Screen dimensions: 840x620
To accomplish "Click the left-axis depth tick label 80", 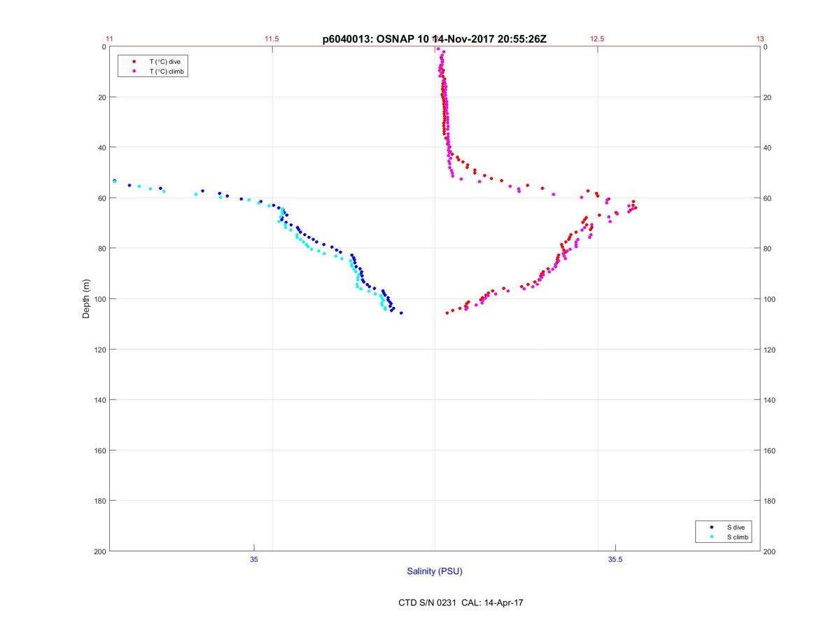I will [x=101, y=249].
